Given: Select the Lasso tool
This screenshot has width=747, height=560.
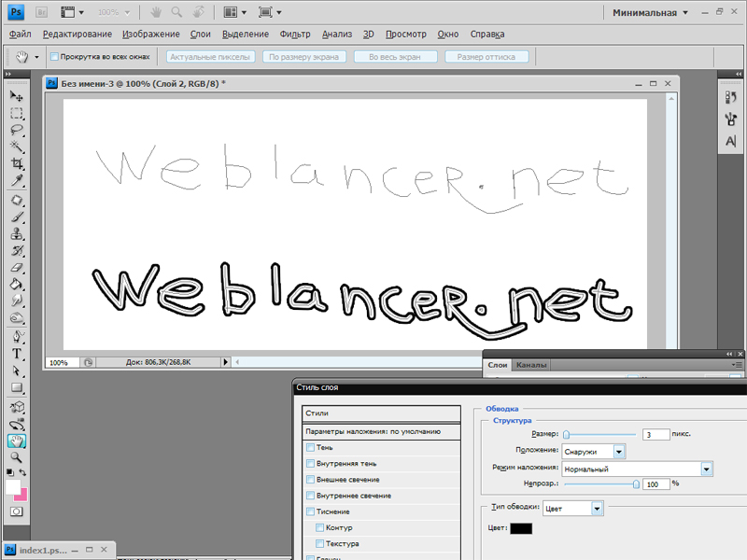Looking at the screenshot, I should 17,130.
